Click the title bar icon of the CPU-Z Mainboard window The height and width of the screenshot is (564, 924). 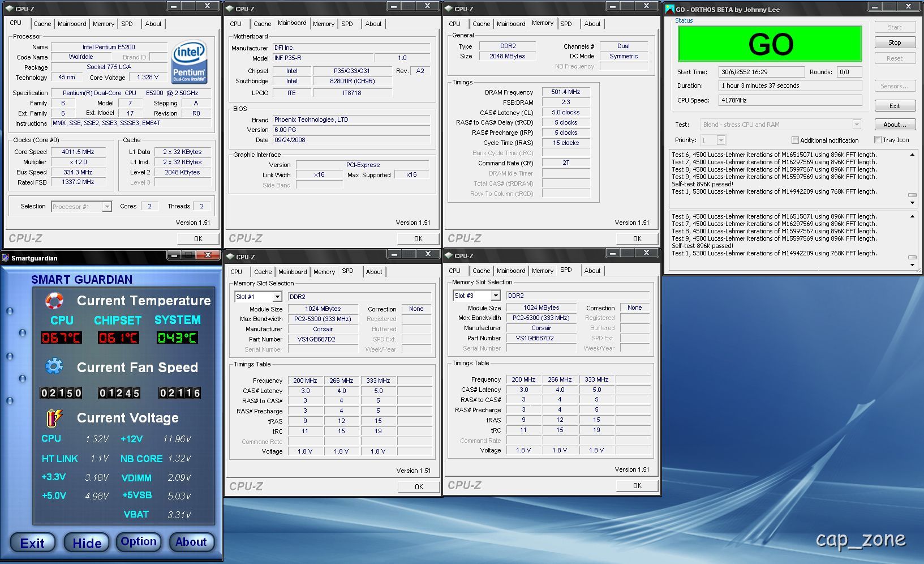(x=230, y=9)
